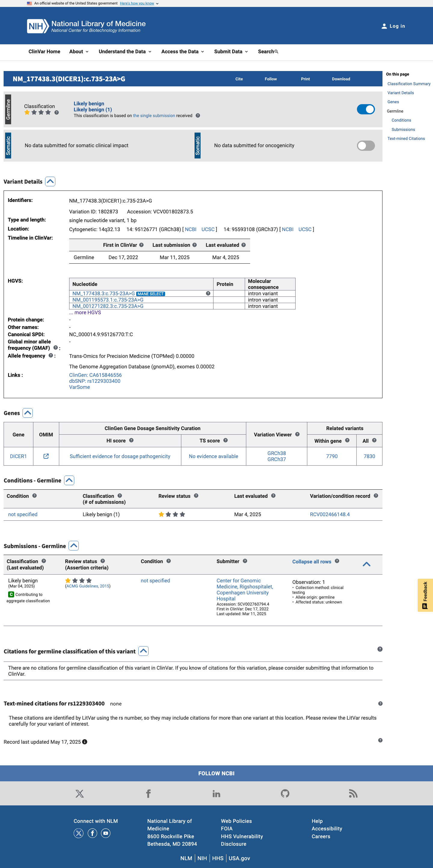Click help icon next to Last submission
Screen dimensions: 433x868
[x=195, y=245]
